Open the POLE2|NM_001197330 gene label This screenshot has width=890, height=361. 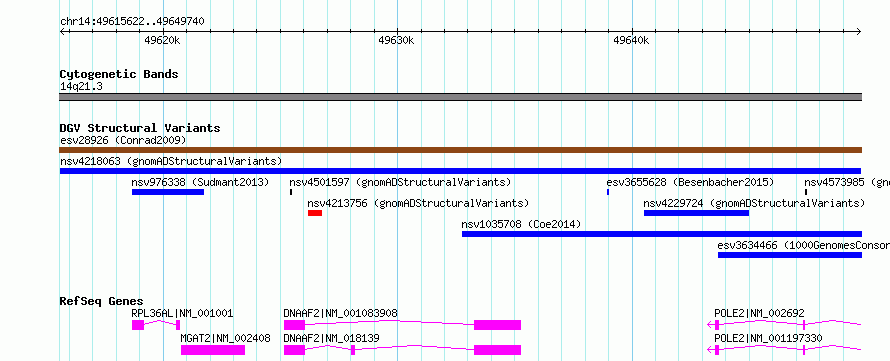pos(769,338)
